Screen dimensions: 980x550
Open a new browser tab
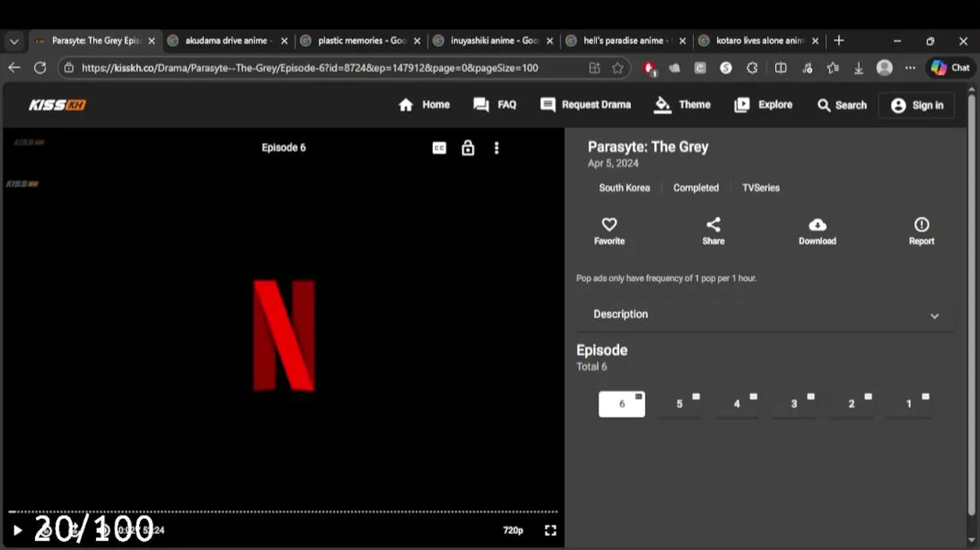(x=839, y=40)
